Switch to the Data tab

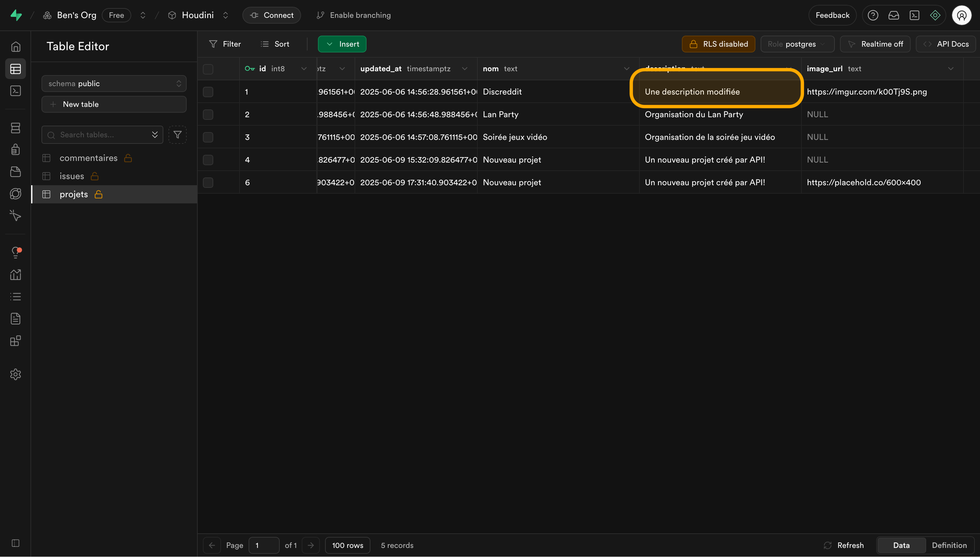pyautogui.click(x=902, y=545)
